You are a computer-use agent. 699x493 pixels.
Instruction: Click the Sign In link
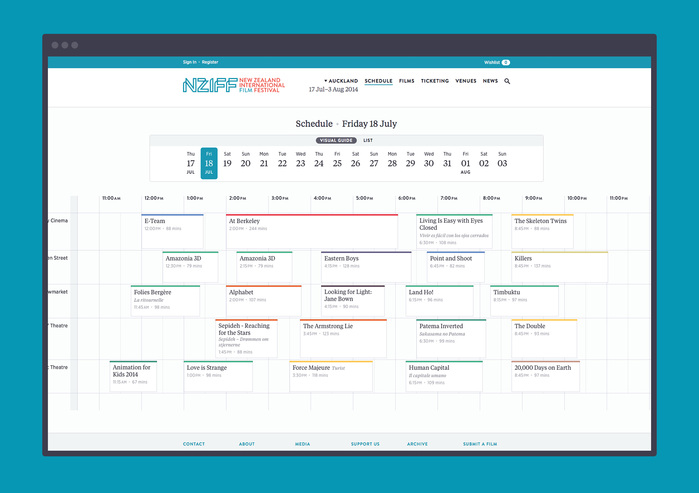pos(189,62)
